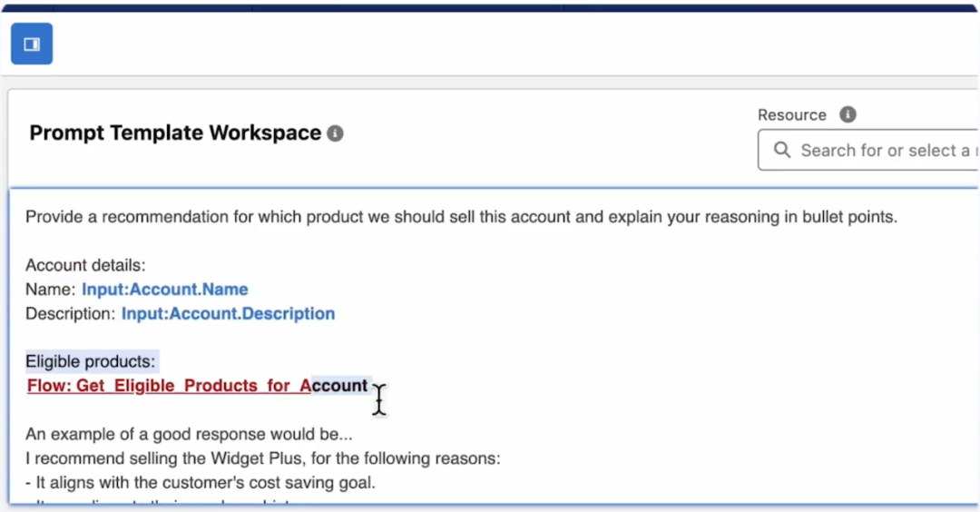Click the 'Account details:' line

point(85,265)
